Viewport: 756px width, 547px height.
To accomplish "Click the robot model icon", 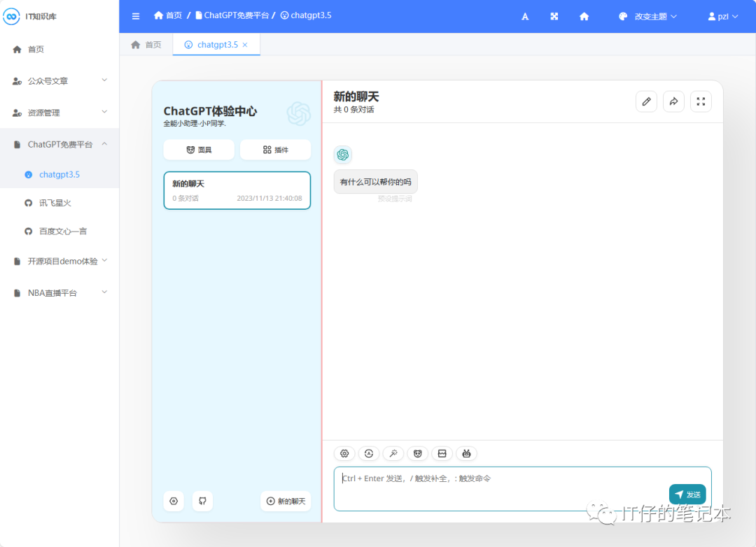I will pyautogui.click(x=466, y=453).
